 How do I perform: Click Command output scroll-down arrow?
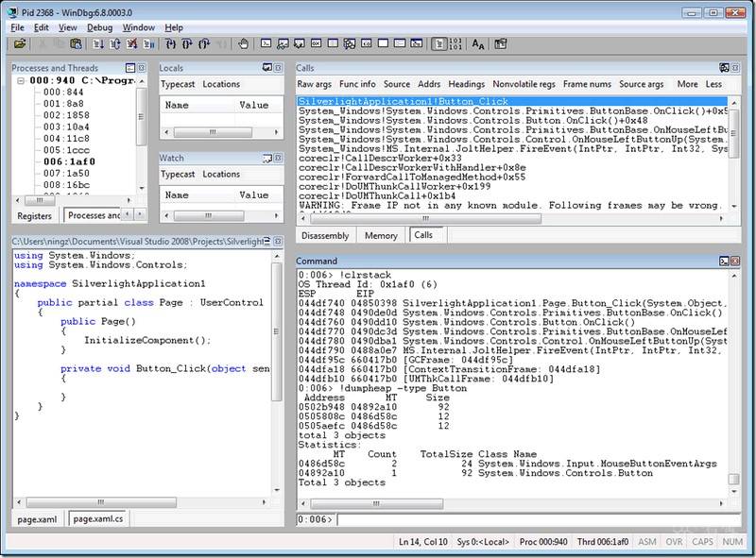734,491
